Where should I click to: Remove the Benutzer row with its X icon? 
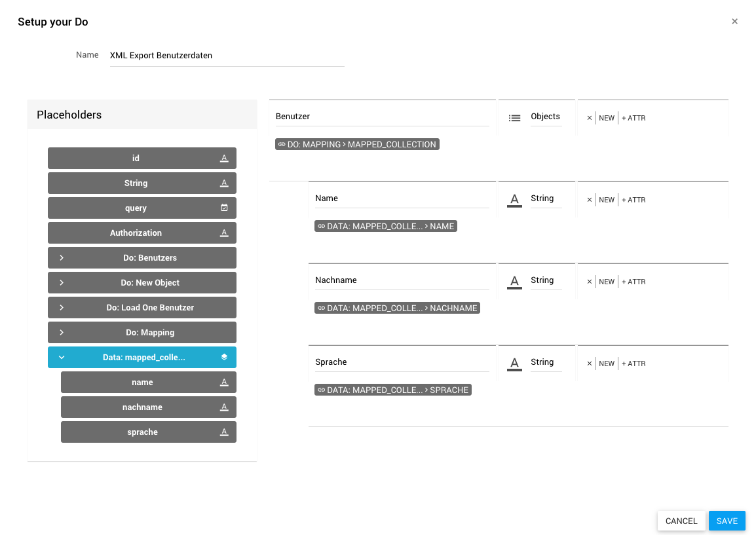pos(589,118)
